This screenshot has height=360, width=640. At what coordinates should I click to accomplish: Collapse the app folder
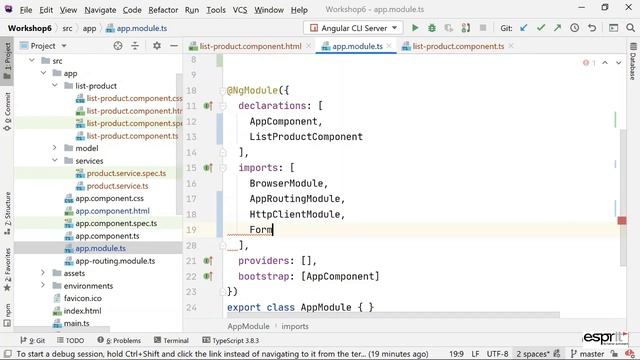click(x=43, y=73)
